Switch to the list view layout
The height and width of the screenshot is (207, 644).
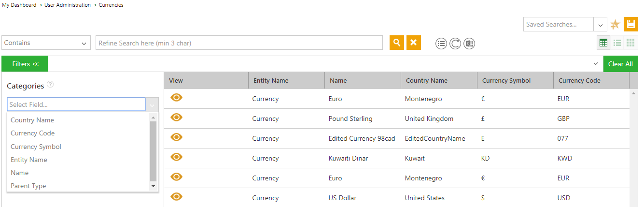point(617,43)
